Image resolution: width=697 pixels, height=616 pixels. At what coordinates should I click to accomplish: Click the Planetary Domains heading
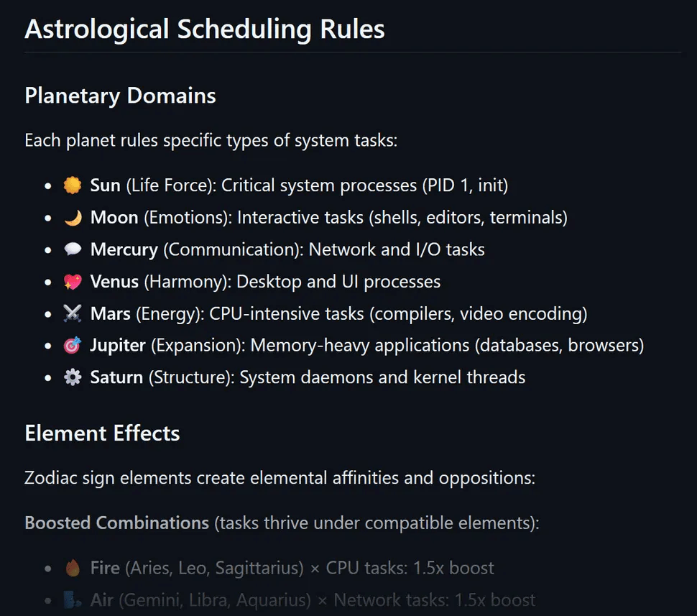[x=120, y=96]
